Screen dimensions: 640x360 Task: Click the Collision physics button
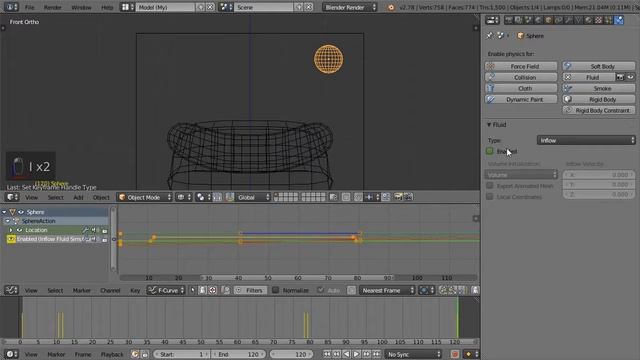[521, 77]
